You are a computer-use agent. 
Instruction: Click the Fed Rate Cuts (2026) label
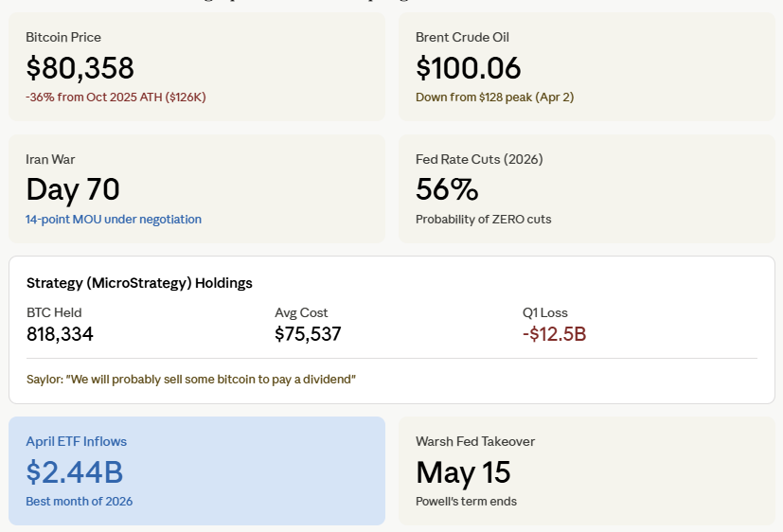[x=479, y=159]
